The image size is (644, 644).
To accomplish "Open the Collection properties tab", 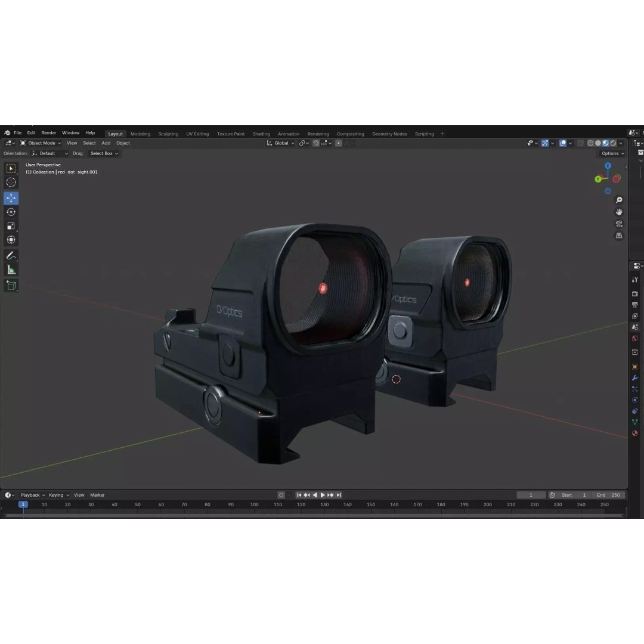I will click(x=635, y=352).
